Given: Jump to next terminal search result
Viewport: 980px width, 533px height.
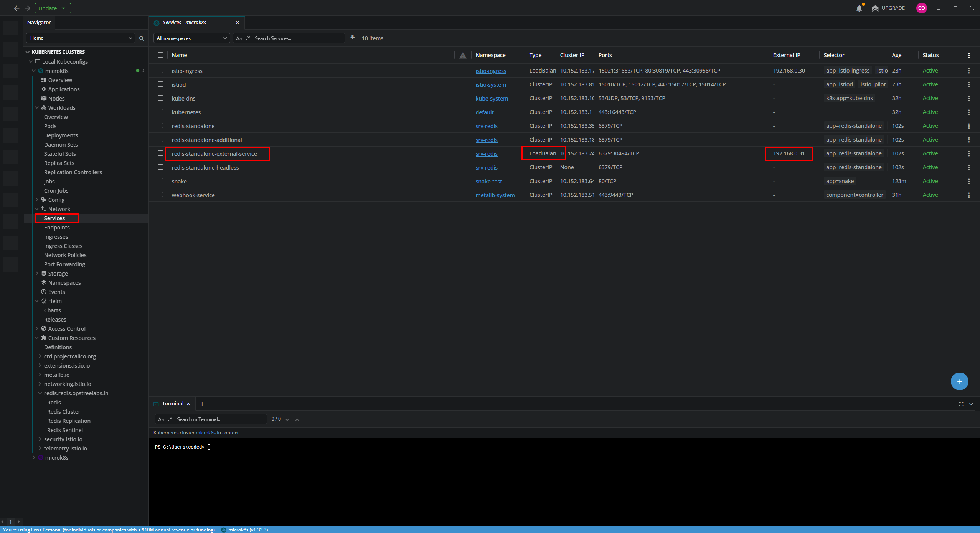Looking at the screenshot, I should coord(287,419).
